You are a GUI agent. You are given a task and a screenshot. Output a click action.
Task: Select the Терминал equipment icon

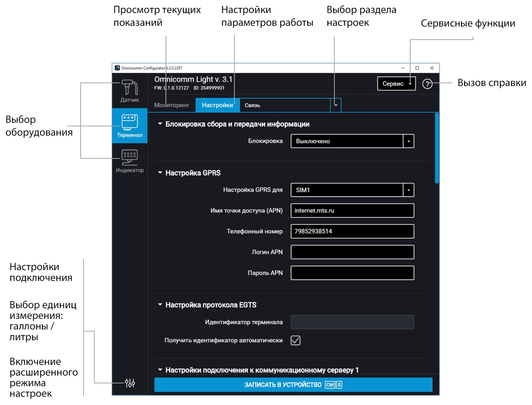130,126
